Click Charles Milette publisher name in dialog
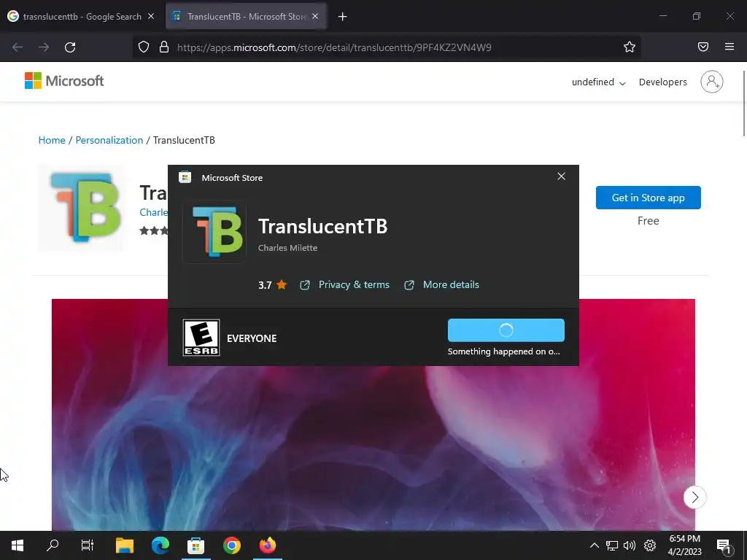 tap(287, 248)
